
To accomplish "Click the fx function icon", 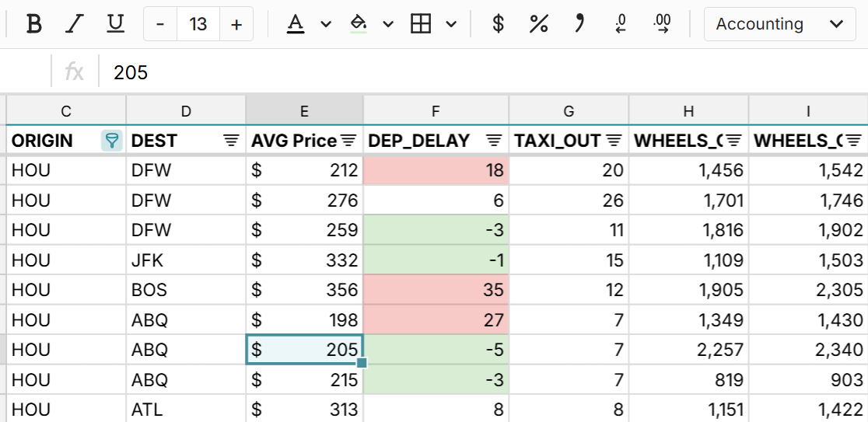I will (x=75, y=72).
